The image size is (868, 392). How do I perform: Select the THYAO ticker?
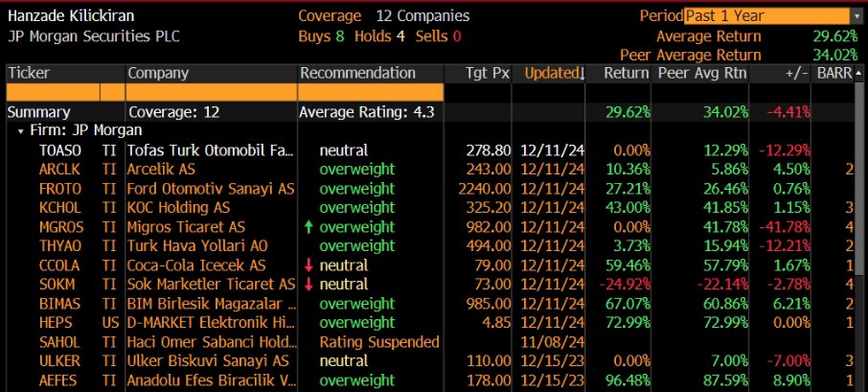tap(60, 245)
